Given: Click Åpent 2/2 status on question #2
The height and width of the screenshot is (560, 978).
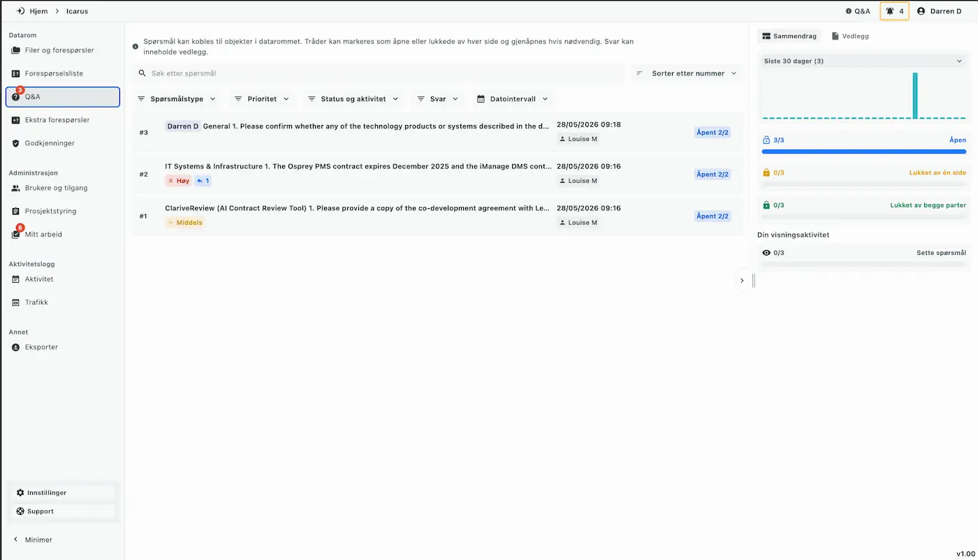Looking at the screenshot, I should coord(713,174).
